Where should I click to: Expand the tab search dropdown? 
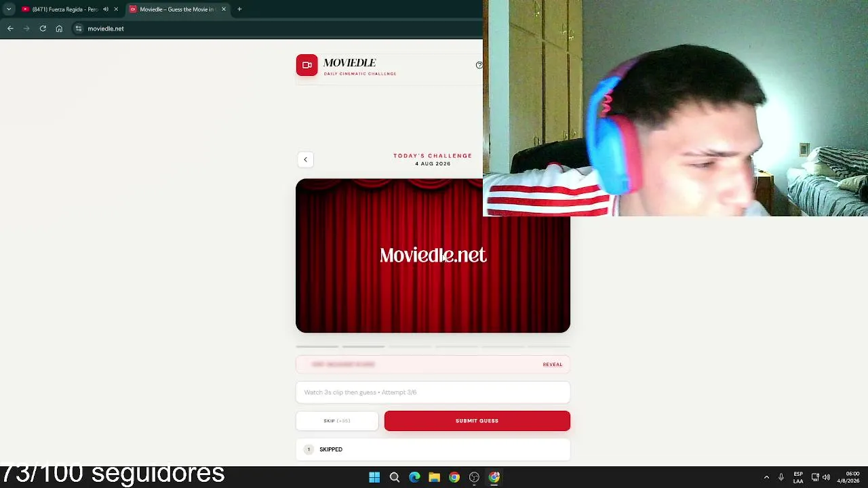9,9
